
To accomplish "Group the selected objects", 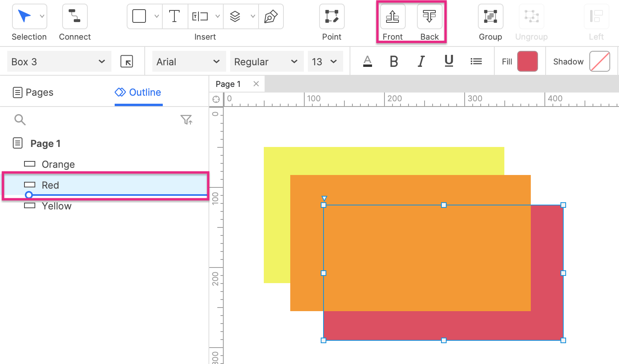I will (490, 16).
